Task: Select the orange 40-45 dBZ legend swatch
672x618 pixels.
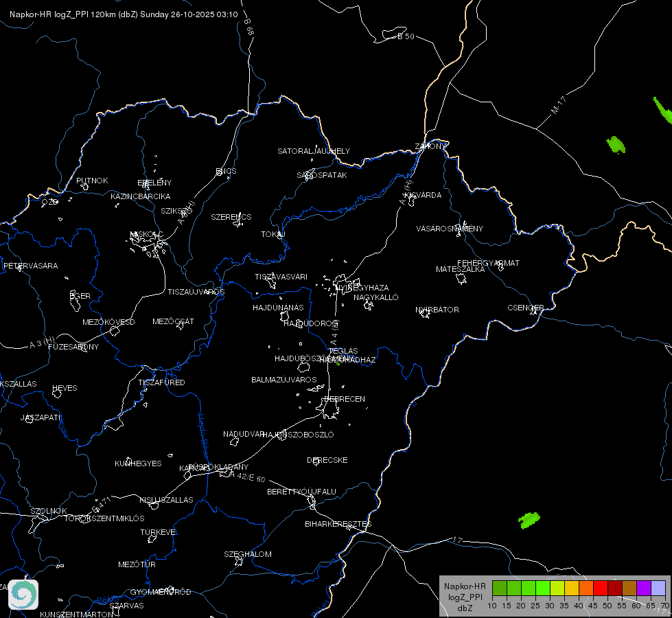Action: tap(586, 588)
